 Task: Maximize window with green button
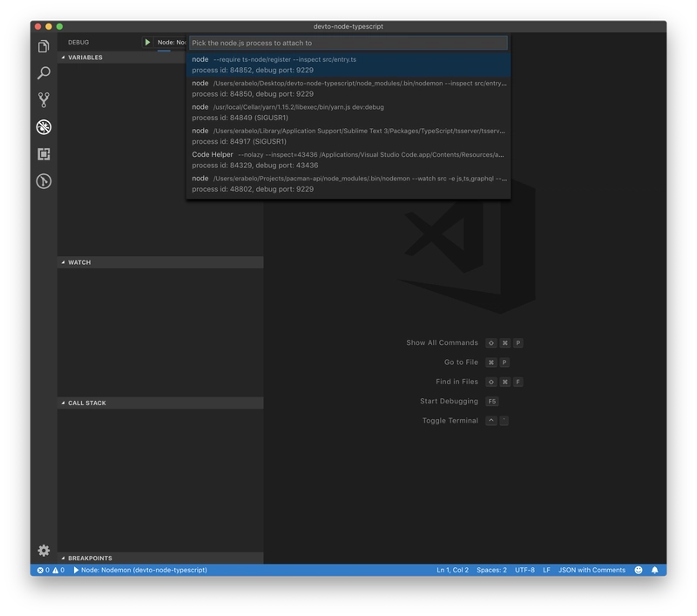pos(59,26)
